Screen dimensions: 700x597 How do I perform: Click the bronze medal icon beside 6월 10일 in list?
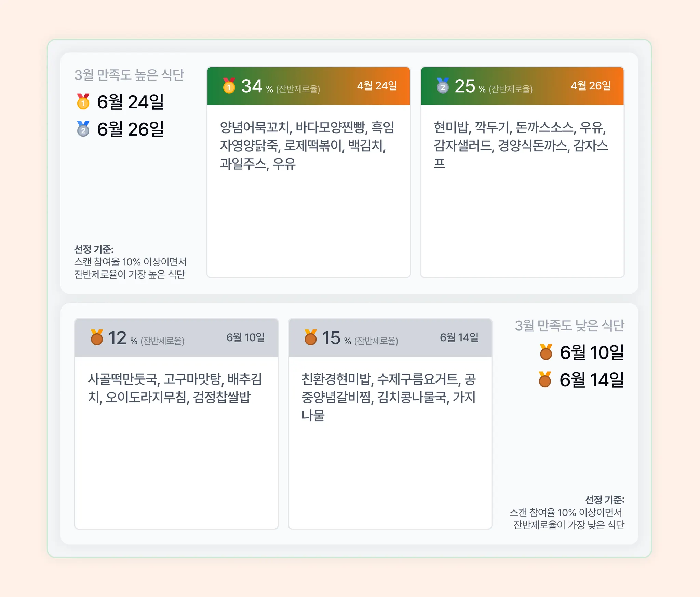(x=546, y=352)
